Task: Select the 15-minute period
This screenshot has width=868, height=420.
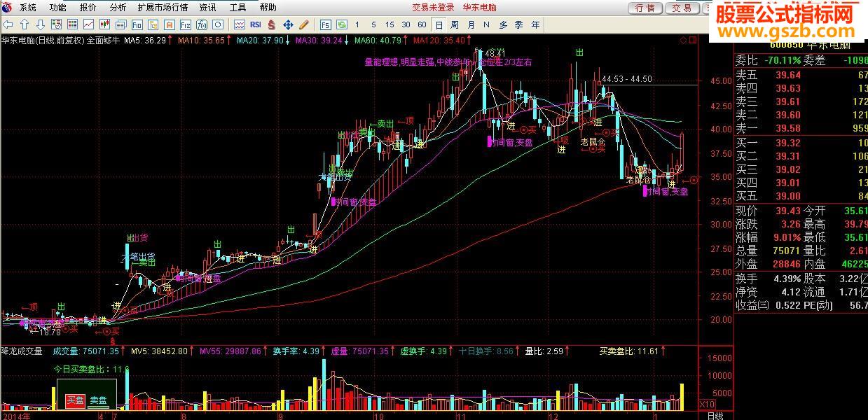Action: [390, 24]
